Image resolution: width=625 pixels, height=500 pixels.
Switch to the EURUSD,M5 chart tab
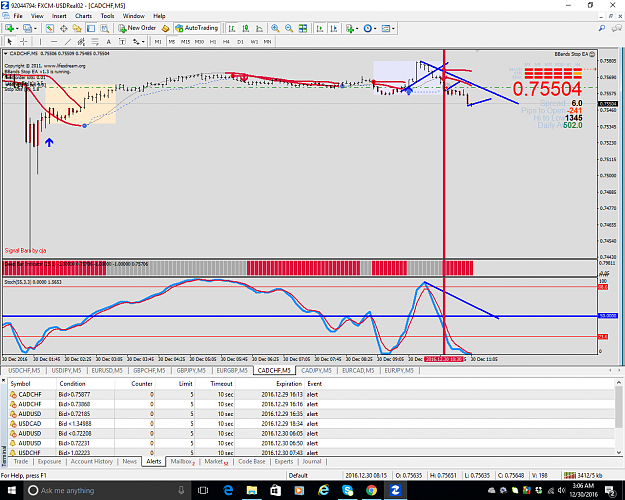(107, 370)
